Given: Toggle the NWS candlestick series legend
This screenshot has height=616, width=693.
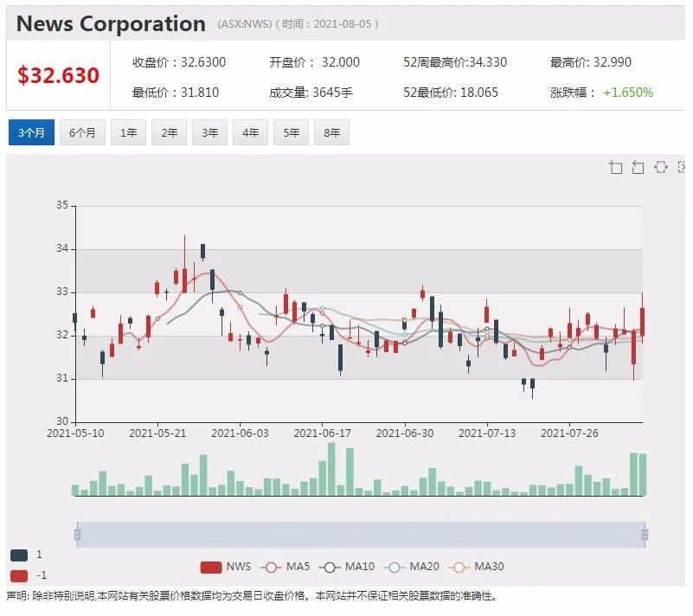Looking at the screenshot, I should coord(226,567).
